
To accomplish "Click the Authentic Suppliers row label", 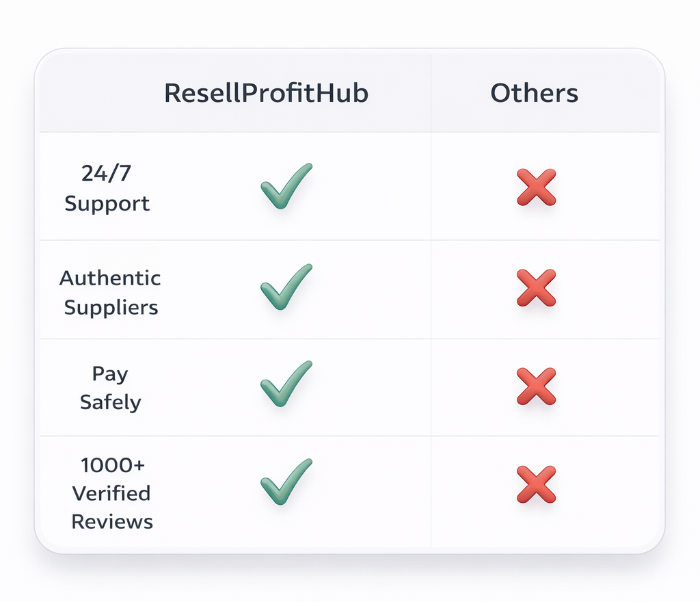I will point(110,293).
